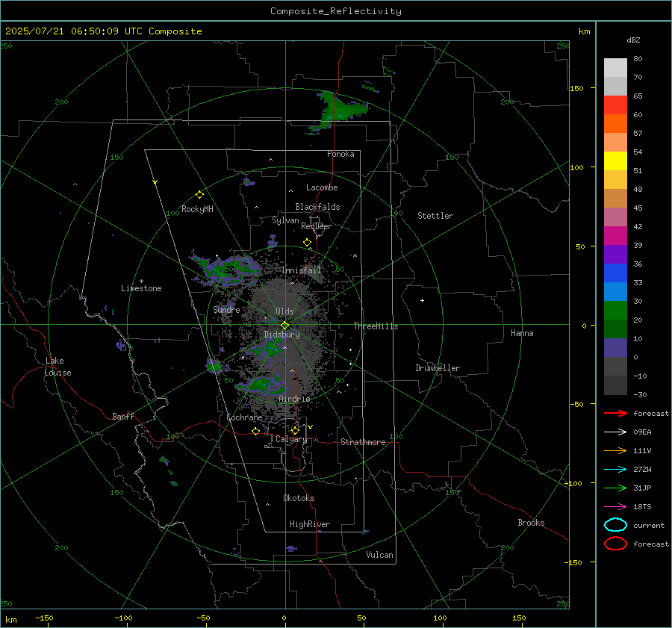Viewport: 672px width, 628px height.
Task: Click the Limestone label
Action: (x=141, y=288)
